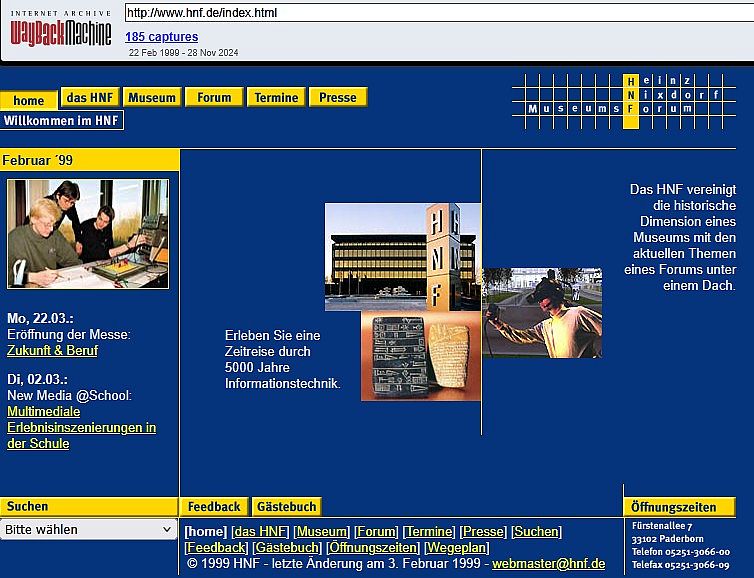Click the webmaster@hnf.de email link
This screenshot has height=578, width=754.
(x=548, y=563)
